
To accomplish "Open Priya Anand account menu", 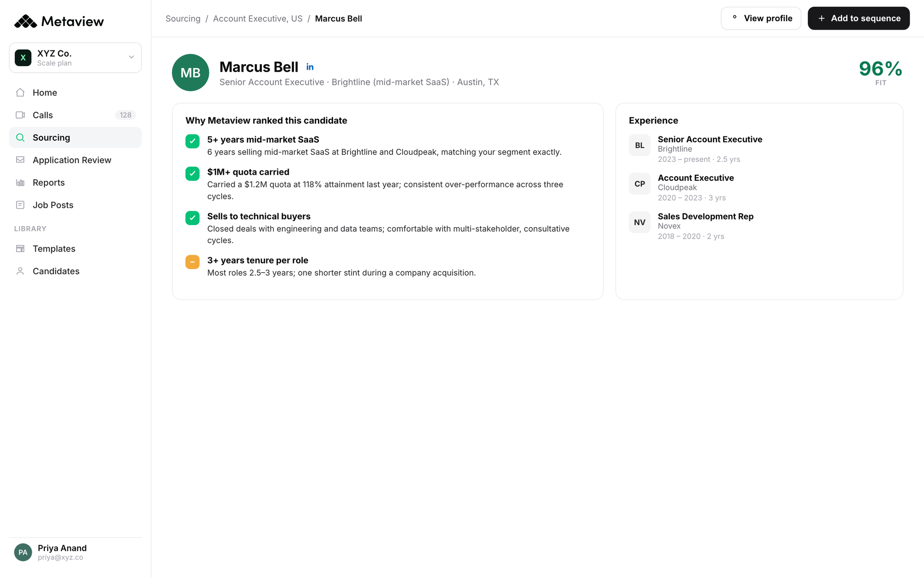I will pos(75,552).
